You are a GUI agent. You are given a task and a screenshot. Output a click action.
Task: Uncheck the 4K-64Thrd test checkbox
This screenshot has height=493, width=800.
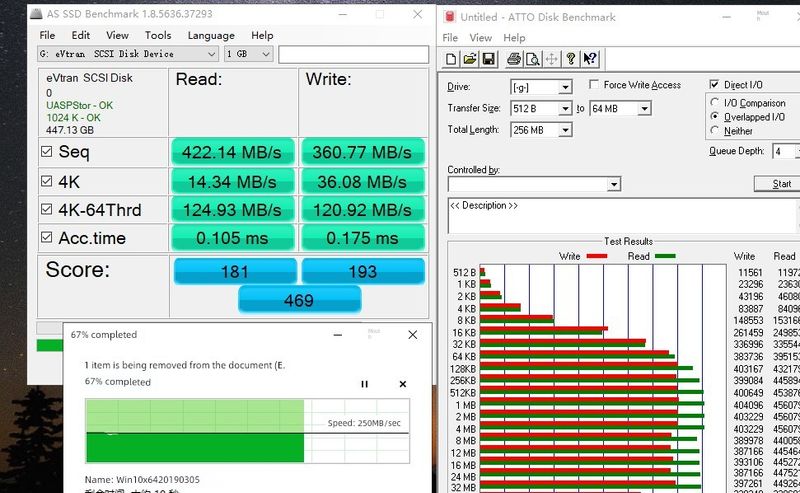(x=46, y=210)
